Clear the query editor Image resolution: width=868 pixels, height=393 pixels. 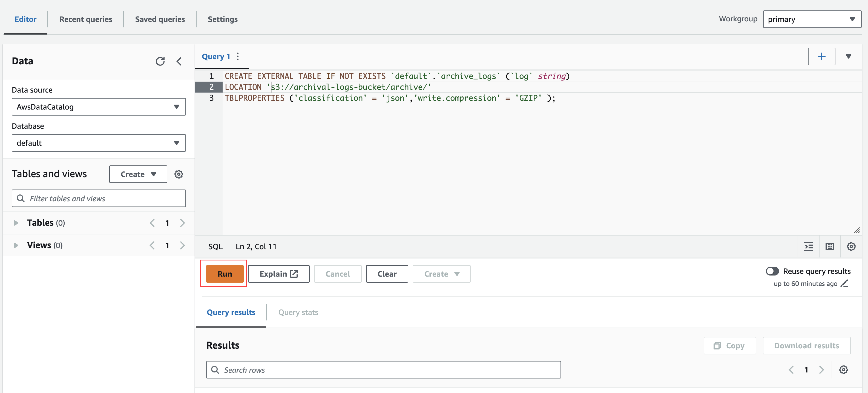387,274
